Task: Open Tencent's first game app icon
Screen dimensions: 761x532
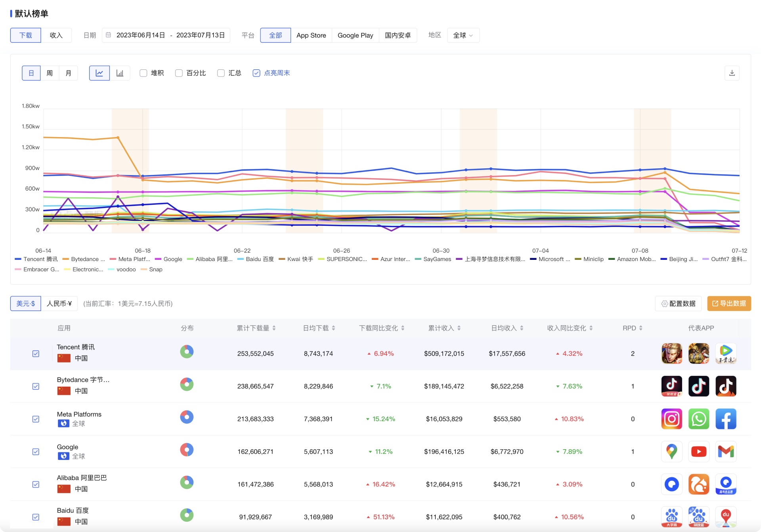Action: coord(671,353)
